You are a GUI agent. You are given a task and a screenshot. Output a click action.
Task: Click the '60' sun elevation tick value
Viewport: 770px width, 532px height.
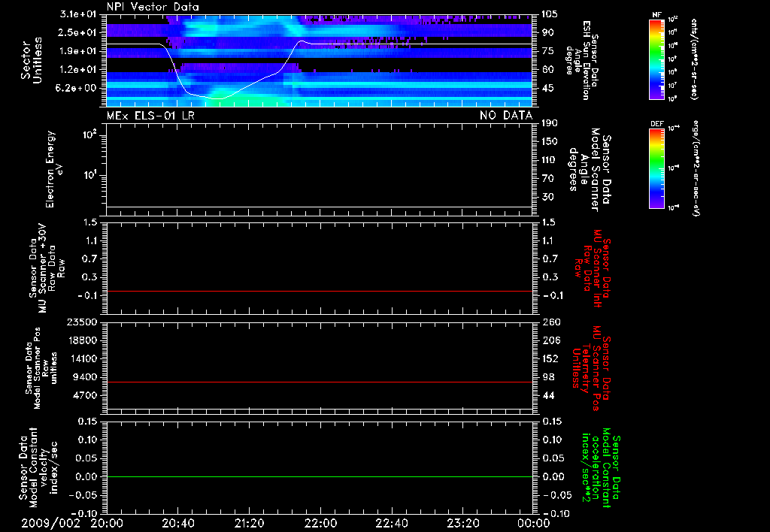coord(547,70)
